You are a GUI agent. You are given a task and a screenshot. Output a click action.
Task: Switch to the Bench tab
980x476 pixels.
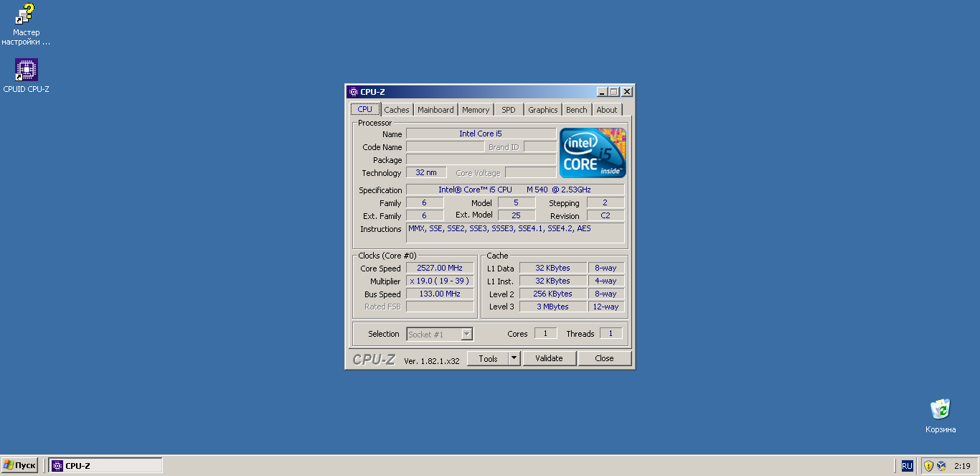576,110
